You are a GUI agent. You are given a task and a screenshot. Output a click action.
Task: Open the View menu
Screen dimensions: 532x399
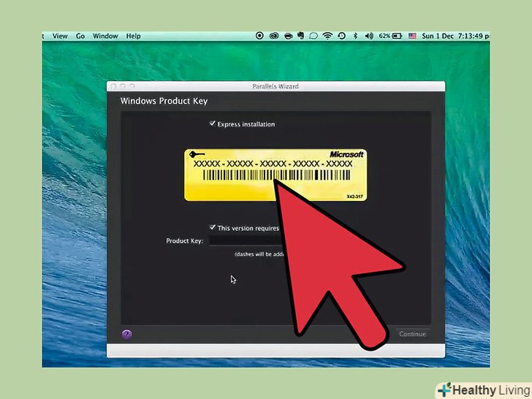point(60,36)
